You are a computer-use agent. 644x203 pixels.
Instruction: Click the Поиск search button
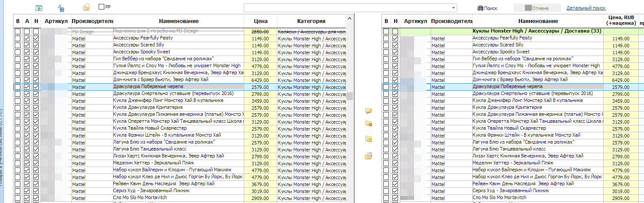click(x=487, y=8)
